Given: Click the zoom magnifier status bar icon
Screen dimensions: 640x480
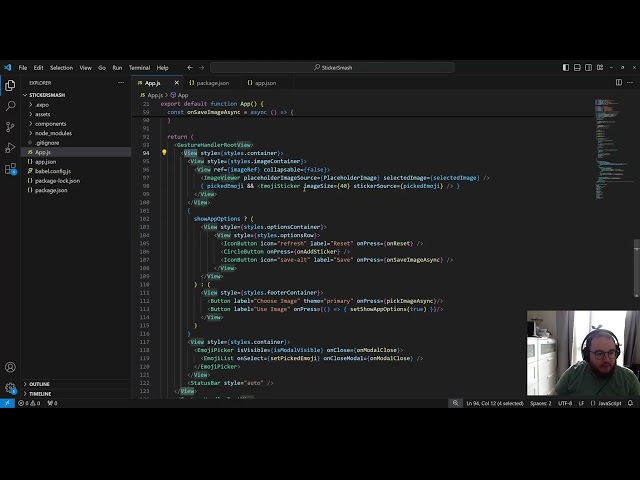Looking at the screenshot, I should coord(455,403).
